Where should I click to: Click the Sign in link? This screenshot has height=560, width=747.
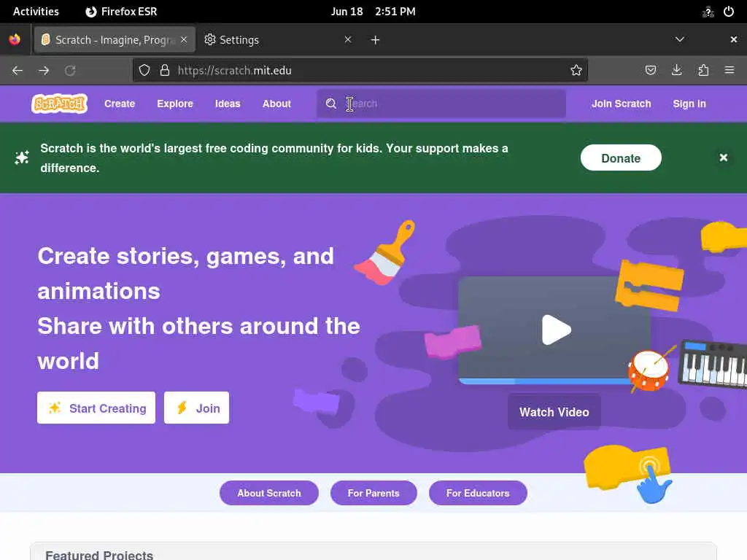[689, 104]
